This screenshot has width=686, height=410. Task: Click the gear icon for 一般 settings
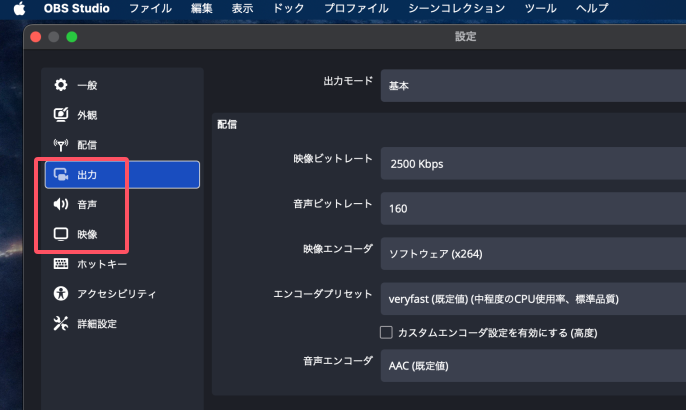tap(61, 85)
